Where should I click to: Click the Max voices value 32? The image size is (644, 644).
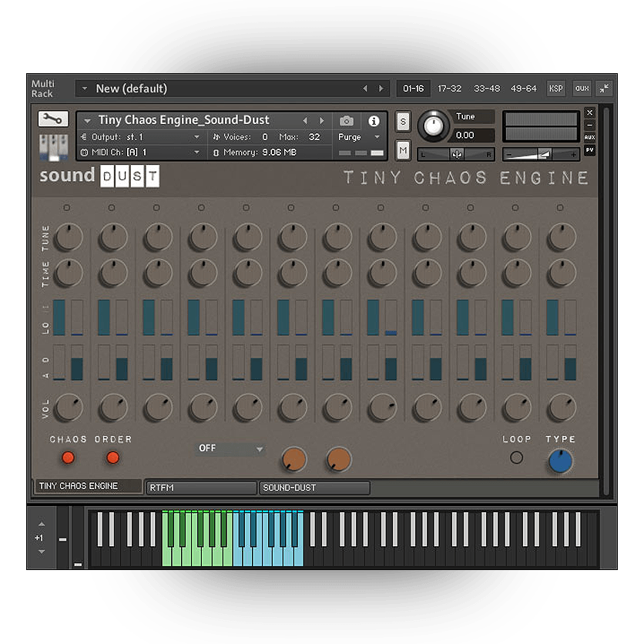point(314,137)
